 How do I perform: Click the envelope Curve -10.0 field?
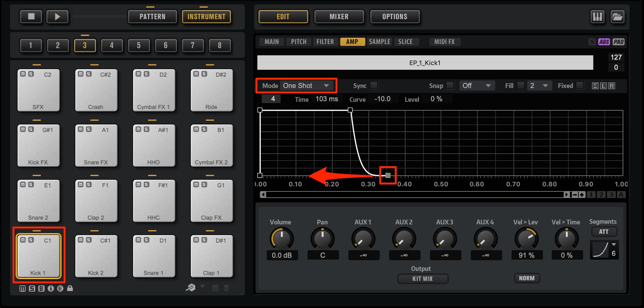pos(383,99)
